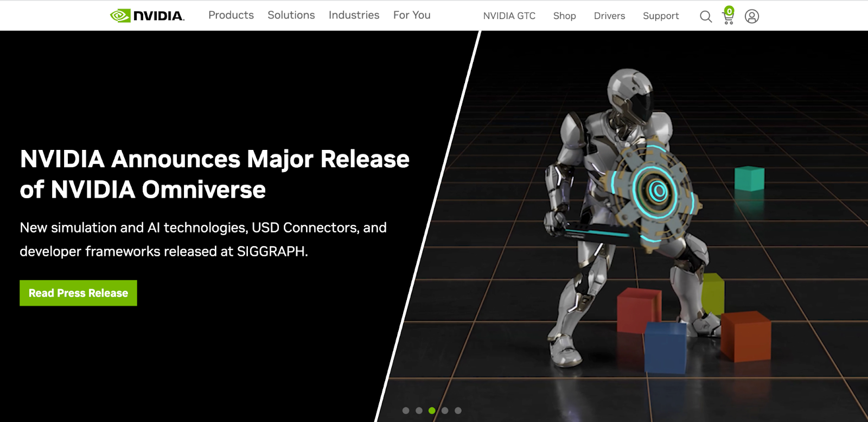Open the Drivers link

610,16
